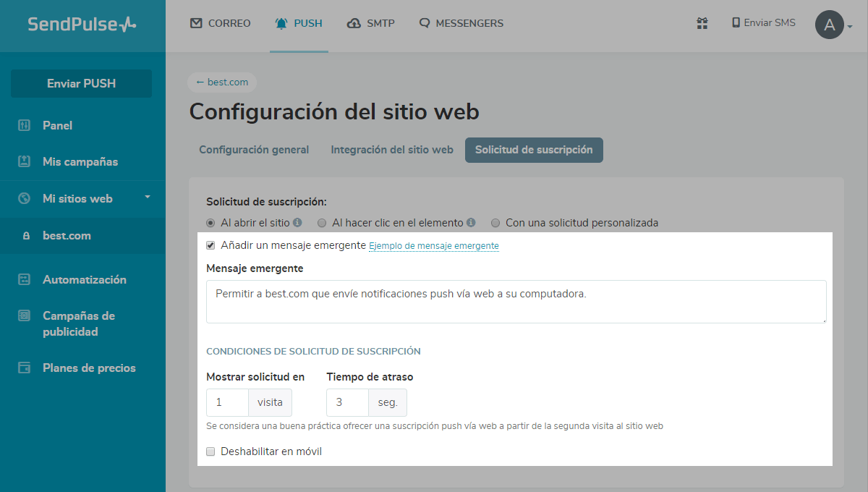
Task: Click the Condiciones de solicitud de suscripción heading
Action: 313,351
